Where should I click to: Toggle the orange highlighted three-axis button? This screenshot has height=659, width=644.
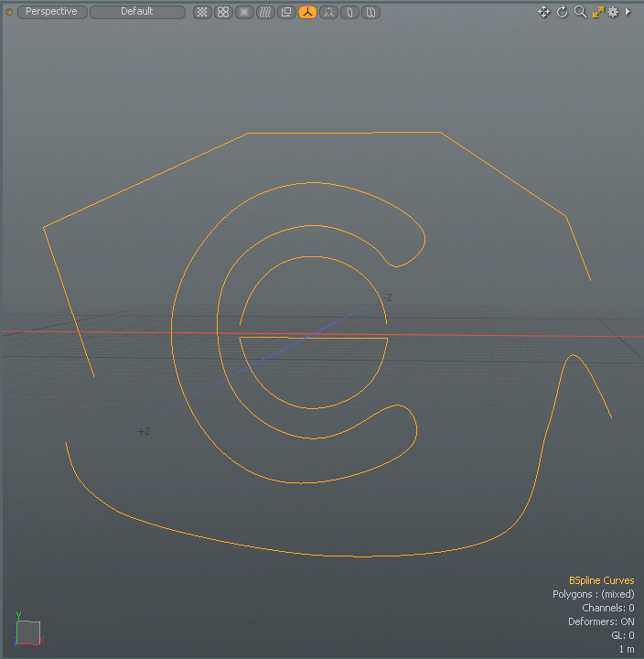pos(307,12)
